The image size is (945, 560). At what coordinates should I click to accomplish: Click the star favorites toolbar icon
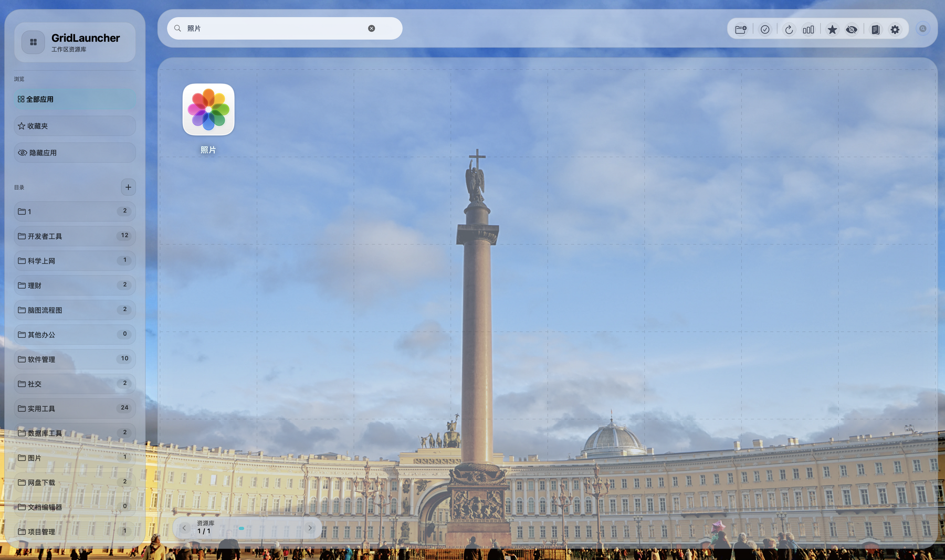[832, 29]
